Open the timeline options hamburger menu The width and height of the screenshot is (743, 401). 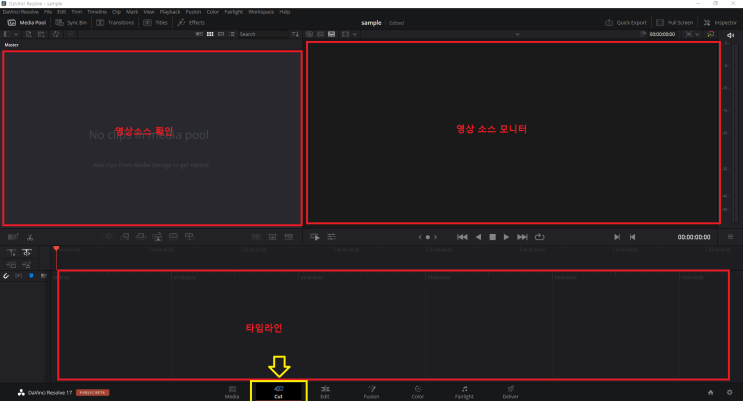click(730, 237)
